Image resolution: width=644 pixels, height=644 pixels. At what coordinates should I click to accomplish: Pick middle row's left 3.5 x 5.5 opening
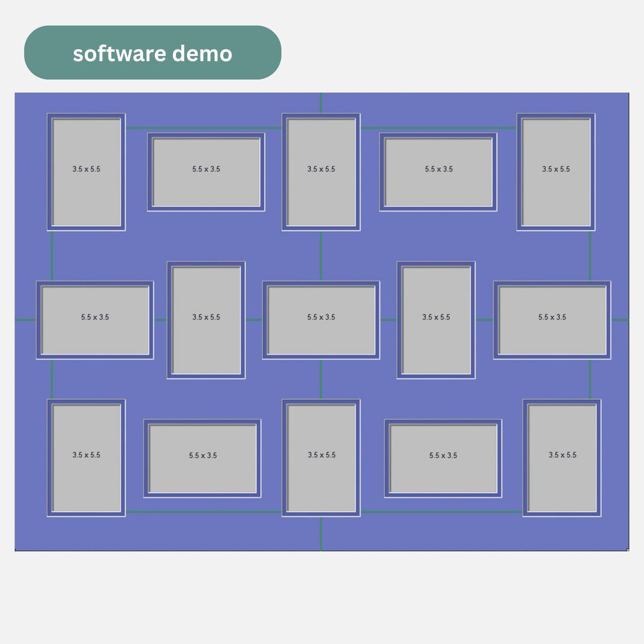tap(206, 320)
